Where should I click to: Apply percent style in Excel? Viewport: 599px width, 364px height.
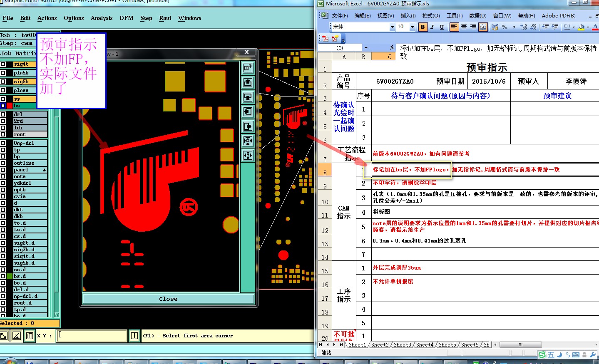[x=504, y=27]
